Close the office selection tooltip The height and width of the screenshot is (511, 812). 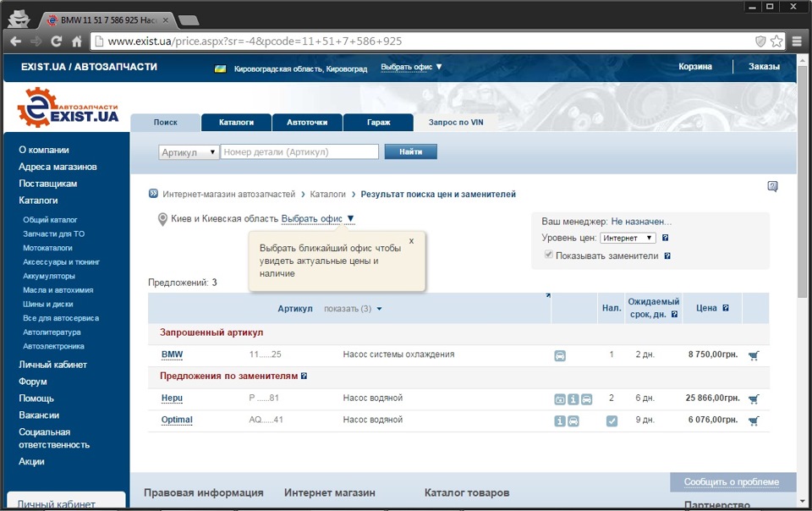pyautogui.click(x=411, y=241)
